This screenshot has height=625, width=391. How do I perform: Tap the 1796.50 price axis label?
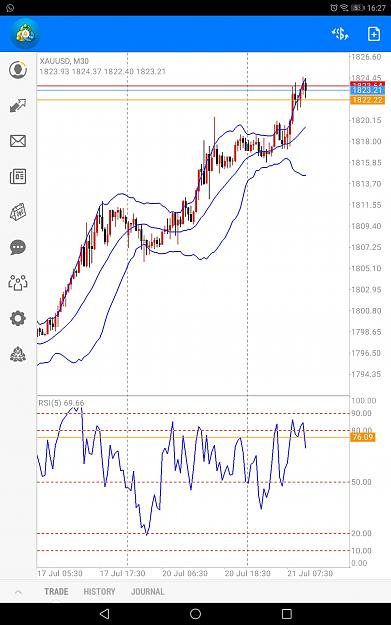coord(366,353)
